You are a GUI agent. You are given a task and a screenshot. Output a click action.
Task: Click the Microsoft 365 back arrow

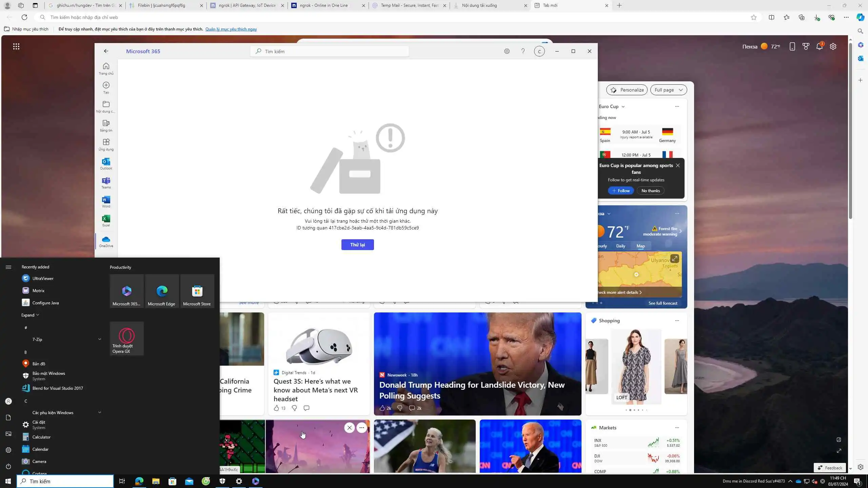pos(106,51)
